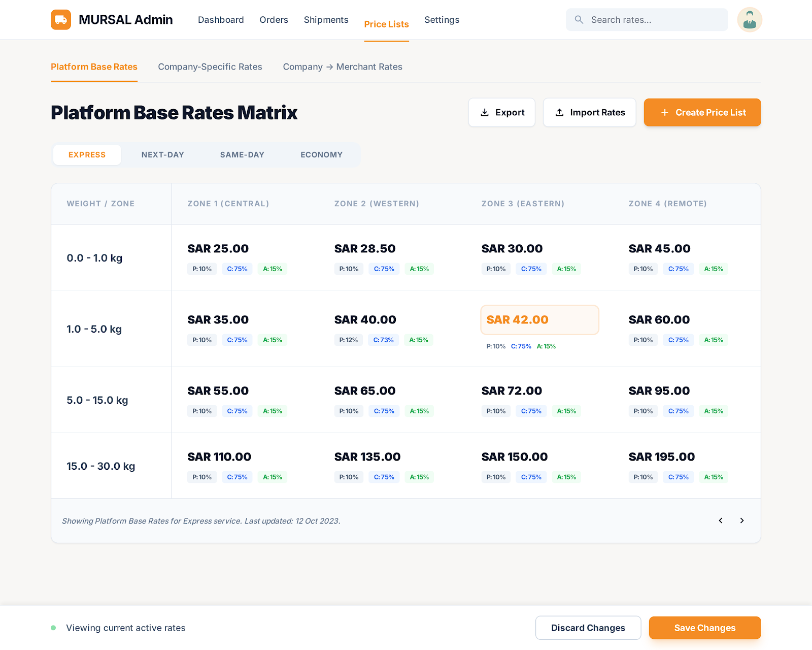Image resolution: width=812 pixels, height=650 pixels.
Task: Click the Search rates input field
Action: pos(647,19)
